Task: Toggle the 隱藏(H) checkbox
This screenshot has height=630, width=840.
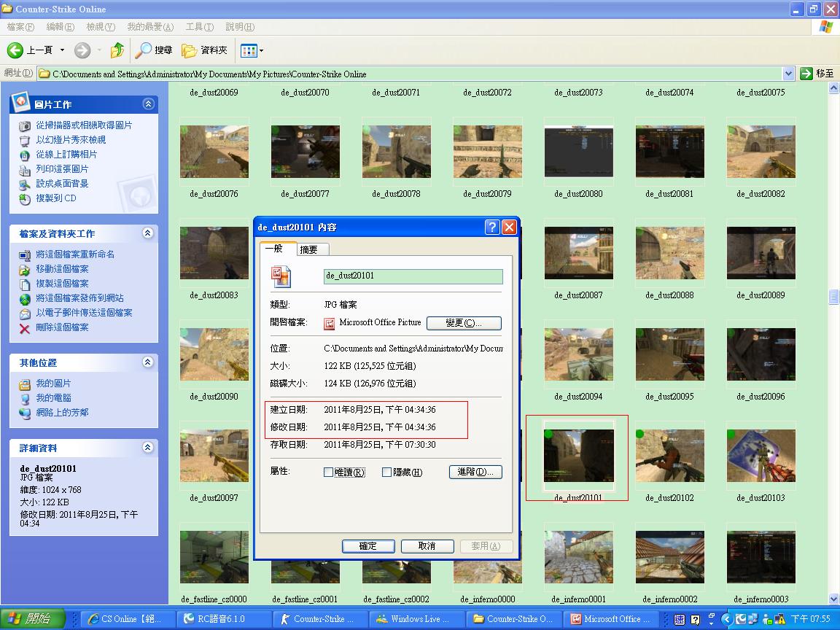Action: [x=386, y=472]
